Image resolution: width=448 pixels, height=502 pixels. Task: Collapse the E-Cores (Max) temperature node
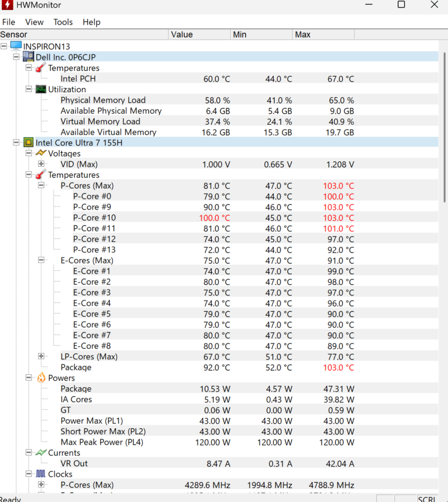pos(41,260)
